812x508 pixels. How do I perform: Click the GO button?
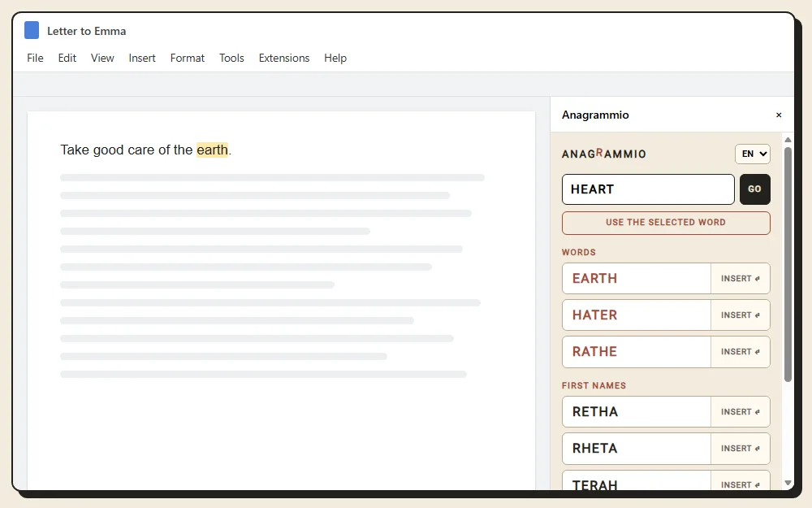754,189
